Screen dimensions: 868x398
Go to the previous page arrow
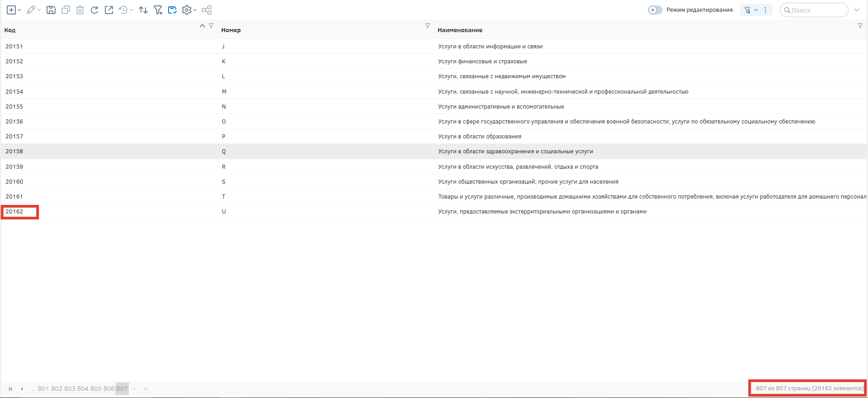[x=22, y=389]
